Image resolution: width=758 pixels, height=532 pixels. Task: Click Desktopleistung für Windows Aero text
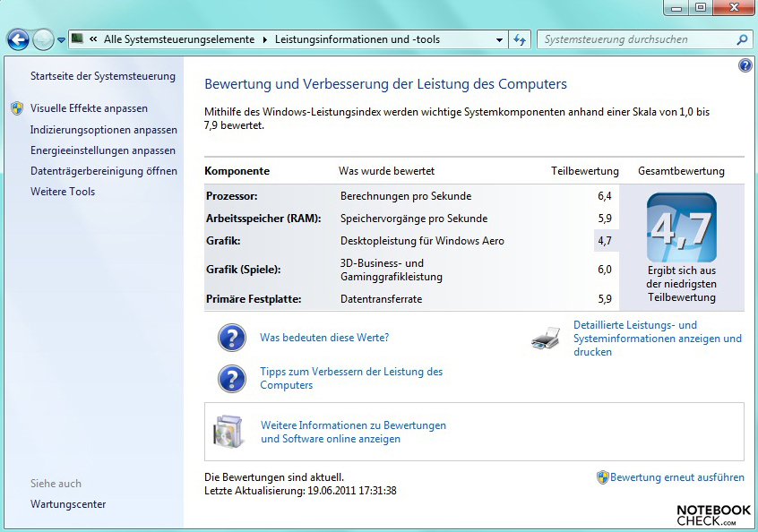pyautogui.click(x=422, y=241)
